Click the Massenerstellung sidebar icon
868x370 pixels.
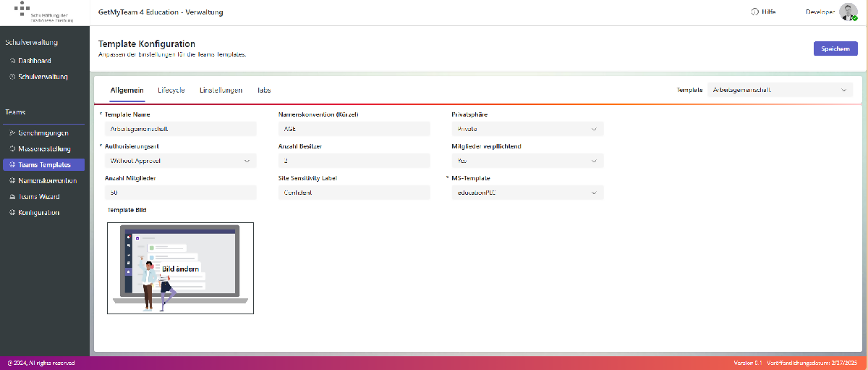(x=12, y=149)
